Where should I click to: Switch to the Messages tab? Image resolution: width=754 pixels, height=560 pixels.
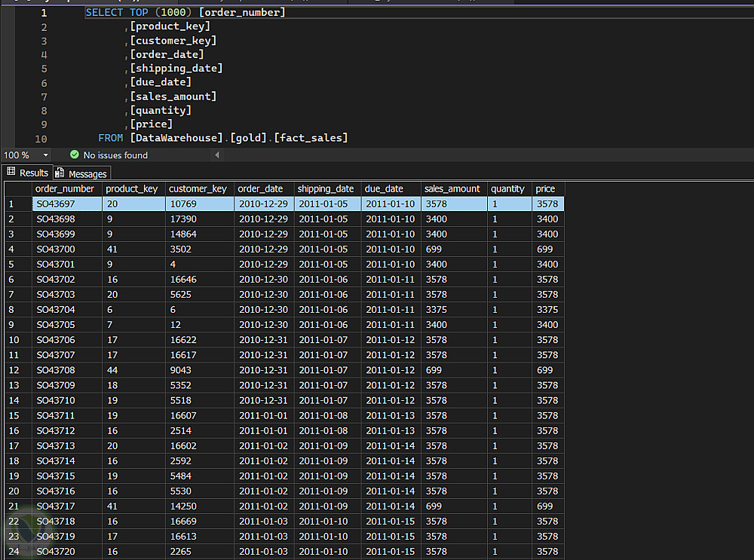(x=87, y=174)
